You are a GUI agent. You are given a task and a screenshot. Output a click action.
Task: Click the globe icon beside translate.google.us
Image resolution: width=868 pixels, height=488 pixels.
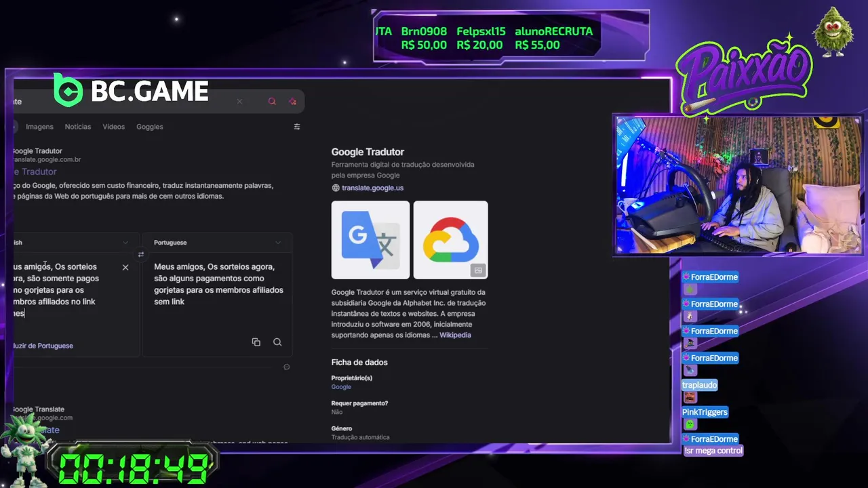coord(335,188)
